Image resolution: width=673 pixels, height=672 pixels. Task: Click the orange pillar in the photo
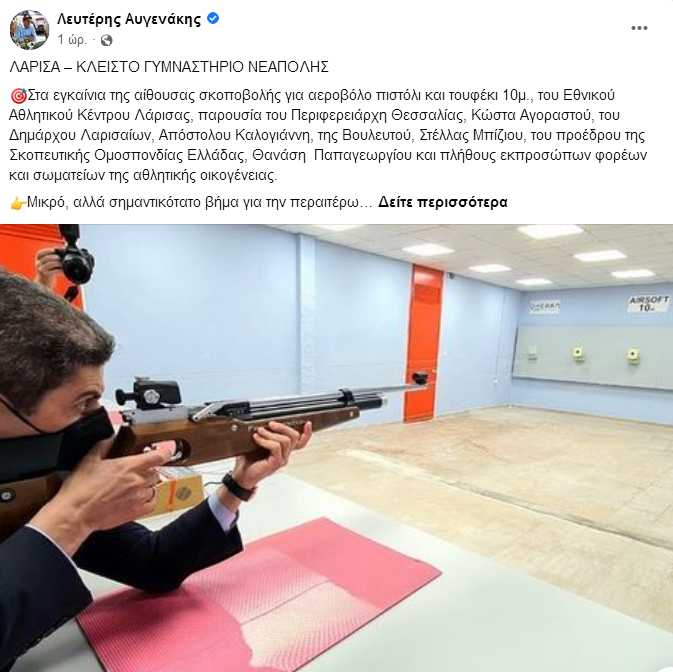(x=424, y=343)
